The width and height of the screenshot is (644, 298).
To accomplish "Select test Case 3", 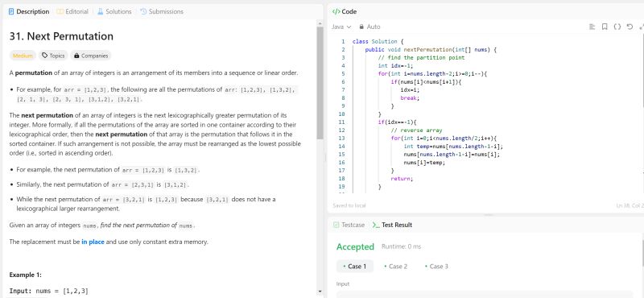I will 436,267.
